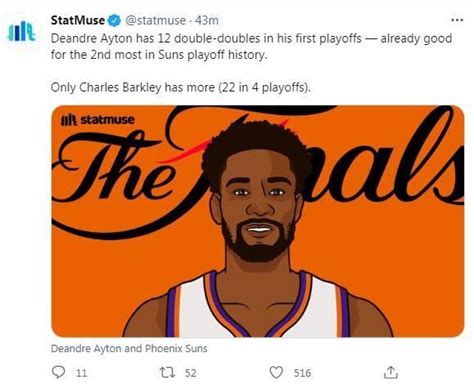Click the reply count 11

pos(81,373)
